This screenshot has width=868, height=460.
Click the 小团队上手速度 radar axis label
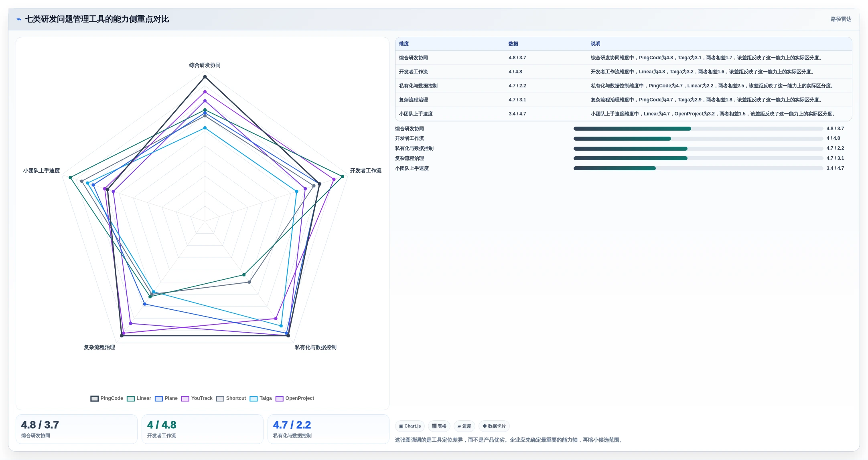(x=41, y=171)
